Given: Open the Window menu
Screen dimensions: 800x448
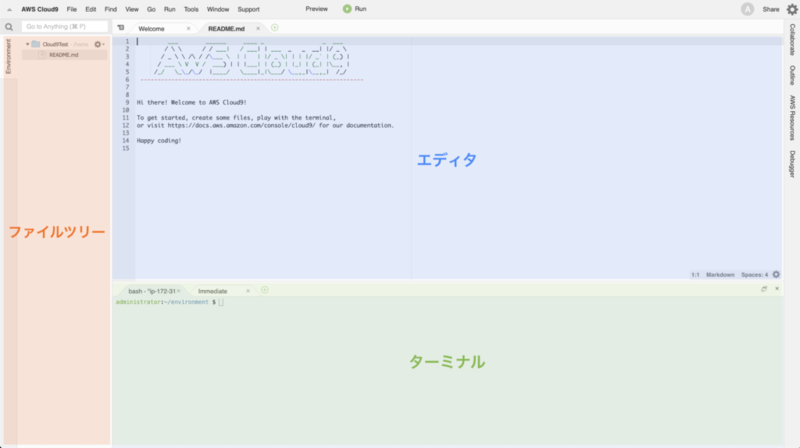Looking at the screenshot, I should [x=218, y=9].
